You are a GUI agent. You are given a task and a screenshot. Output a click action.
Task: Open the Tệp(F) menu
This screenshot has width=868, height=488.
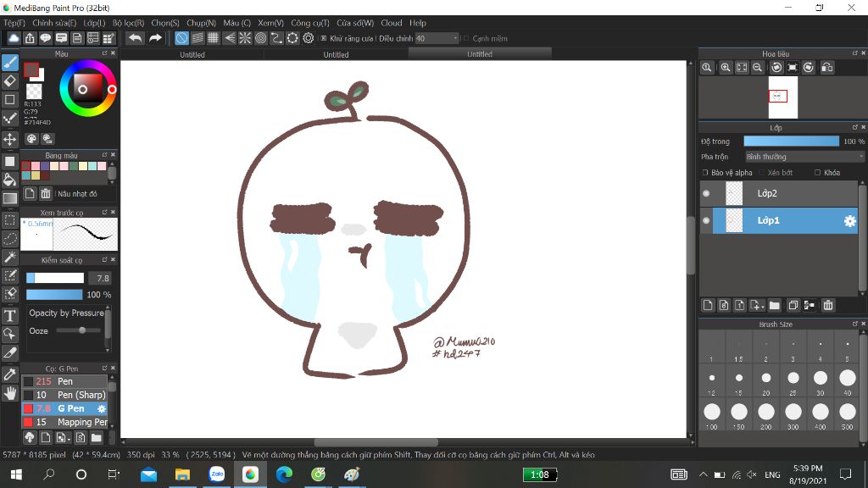[14, 23]
